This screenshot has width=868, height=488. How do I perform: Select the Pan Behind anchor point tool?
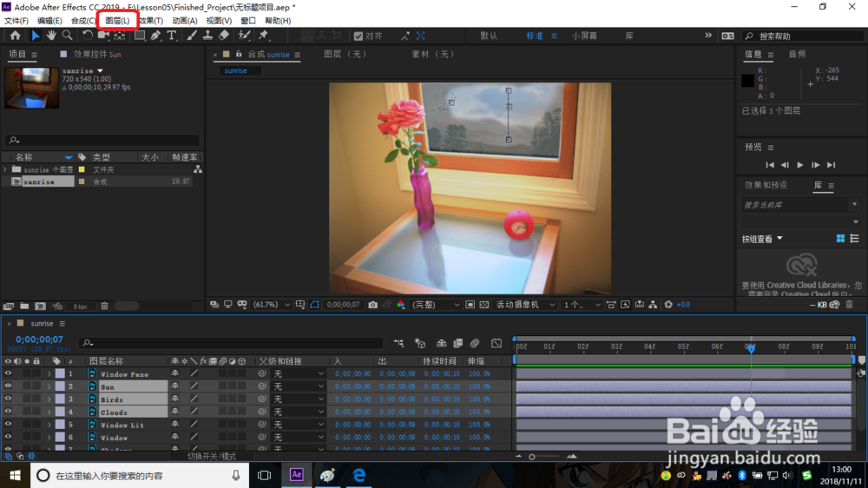[120, 36]
